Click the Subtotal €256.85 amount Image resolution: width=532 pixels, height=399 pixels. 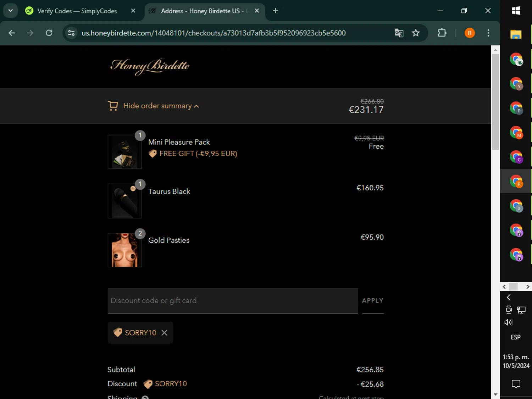(370, 370)
